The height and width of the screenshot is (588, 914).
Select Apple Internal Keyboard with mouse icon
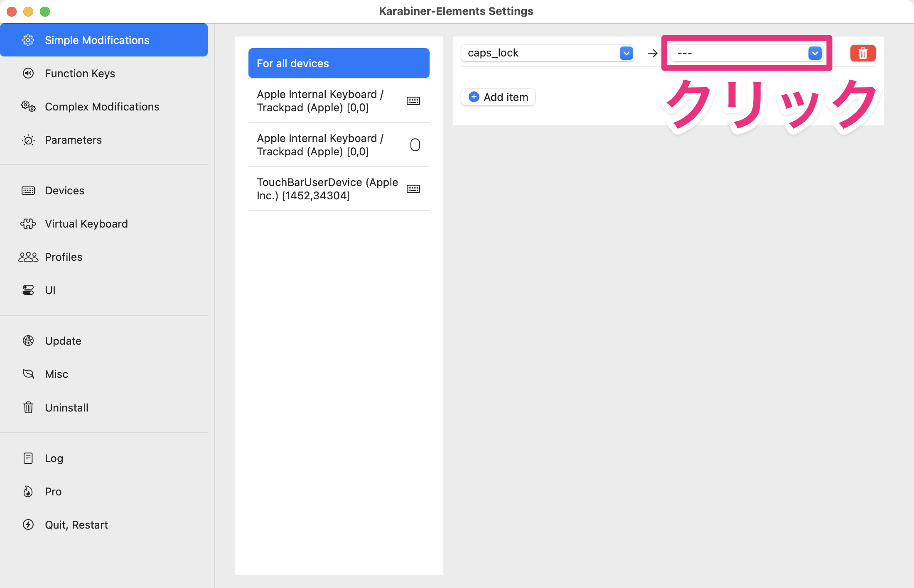(339, 145)
